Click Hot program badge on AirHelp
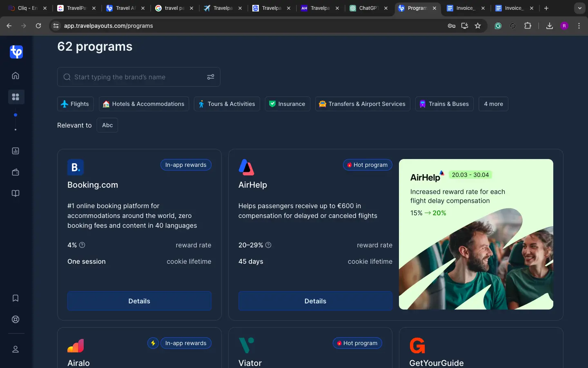Image resolution: width=588 pixels, height=368 pixels. pyautogui.click(x=367, y=165)
